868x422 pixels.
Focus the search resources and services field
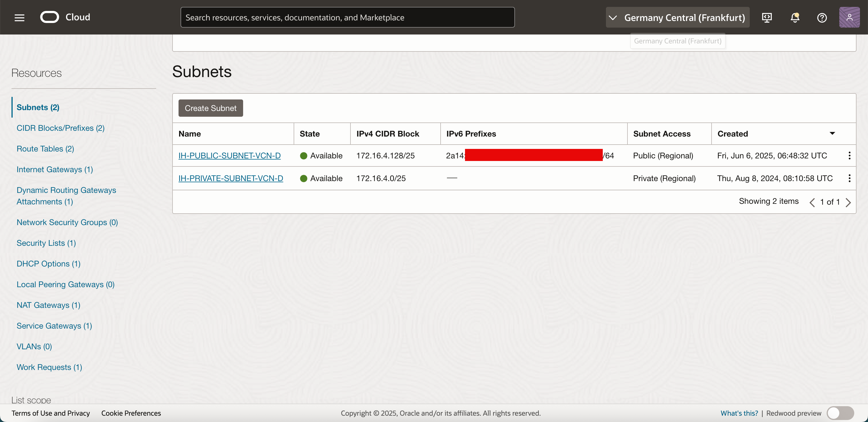point(347,18)
